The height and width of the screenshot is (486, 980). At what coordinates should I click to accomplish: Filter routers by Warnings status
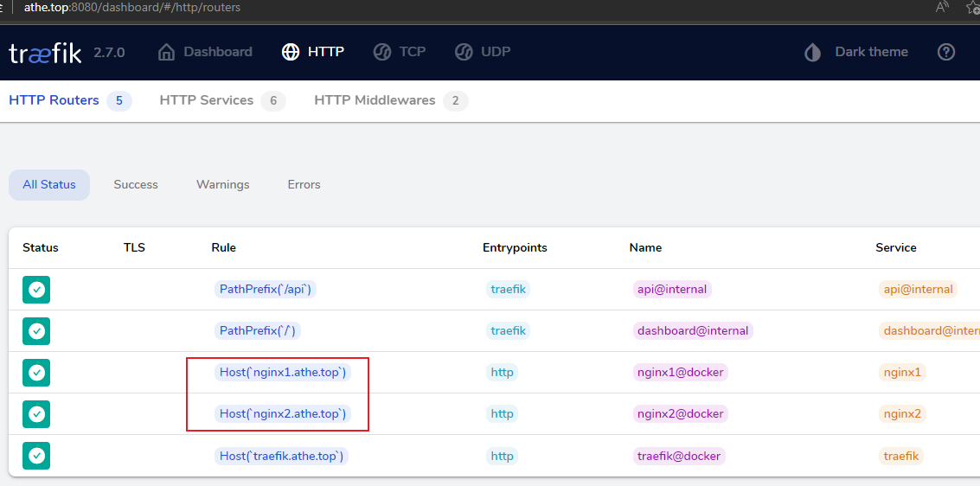click(x=222, y=185)
